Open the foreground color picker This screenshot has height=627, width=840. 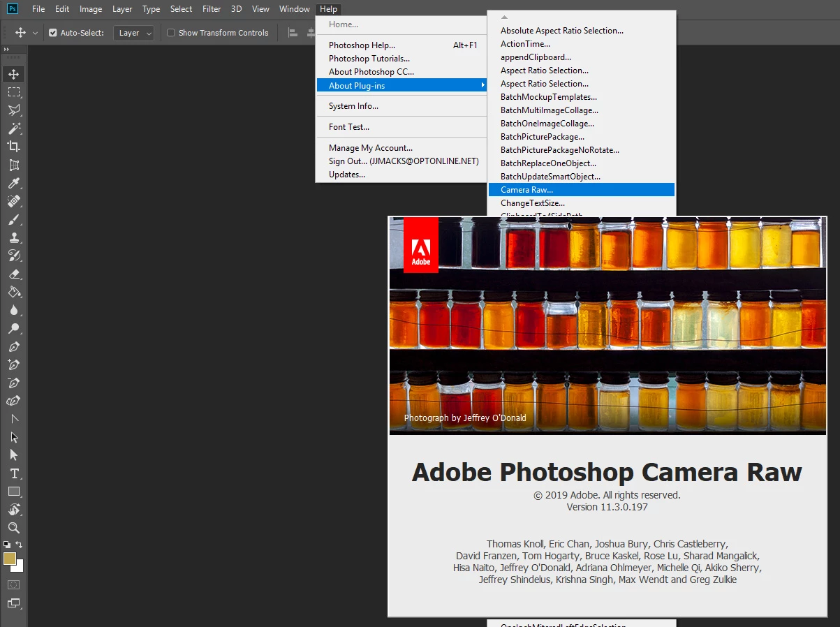[10, 559]
